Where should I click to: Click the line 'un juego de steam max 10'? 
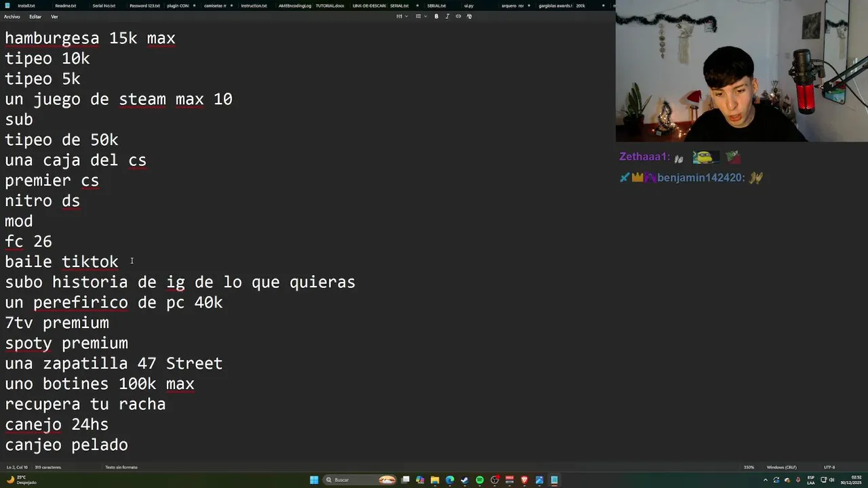(x=119, y=100)
